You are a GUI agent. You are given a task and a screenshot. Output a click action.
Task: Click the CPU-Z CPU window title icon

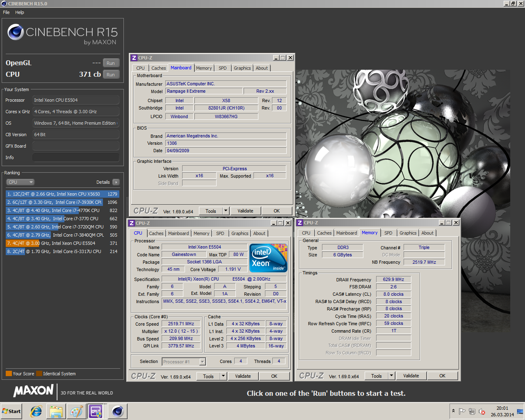click(132, 223)
